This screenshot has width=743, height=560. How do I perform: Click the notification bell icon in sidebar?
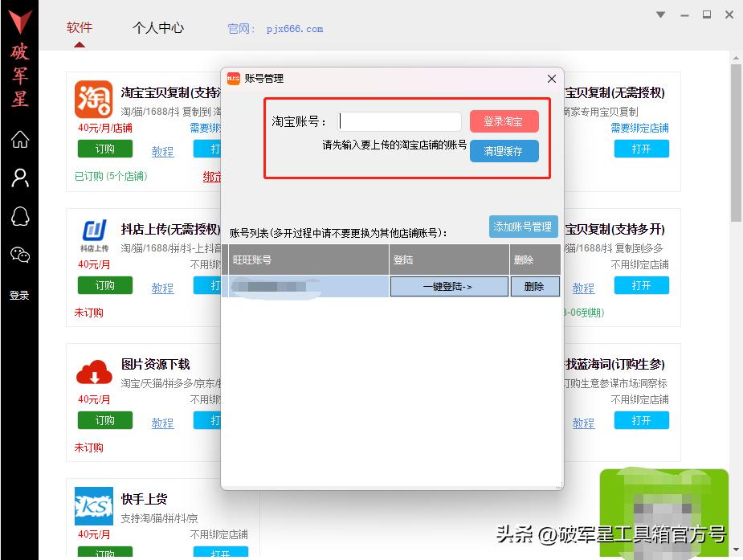tap(19, 216)
